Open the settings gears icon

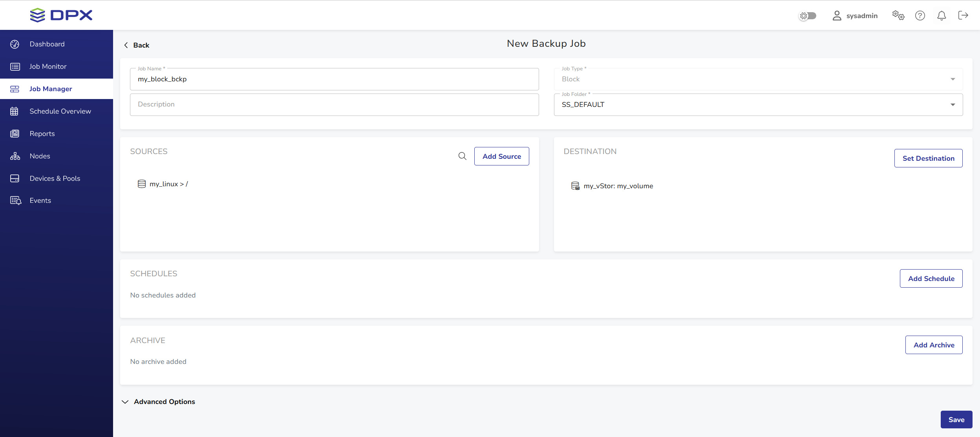(x=898, y=16)
